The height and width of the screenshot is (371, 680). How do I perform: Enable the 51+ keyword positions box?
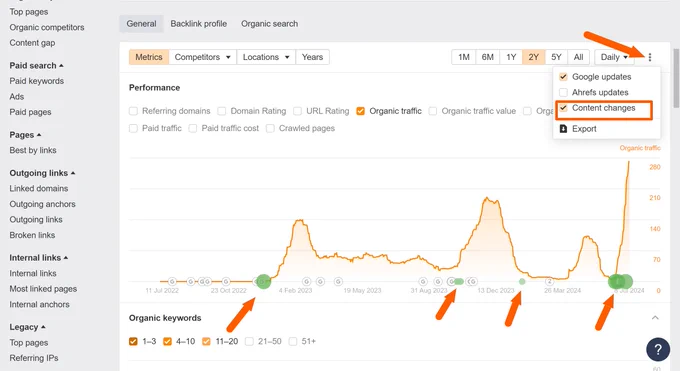[293, 341]
